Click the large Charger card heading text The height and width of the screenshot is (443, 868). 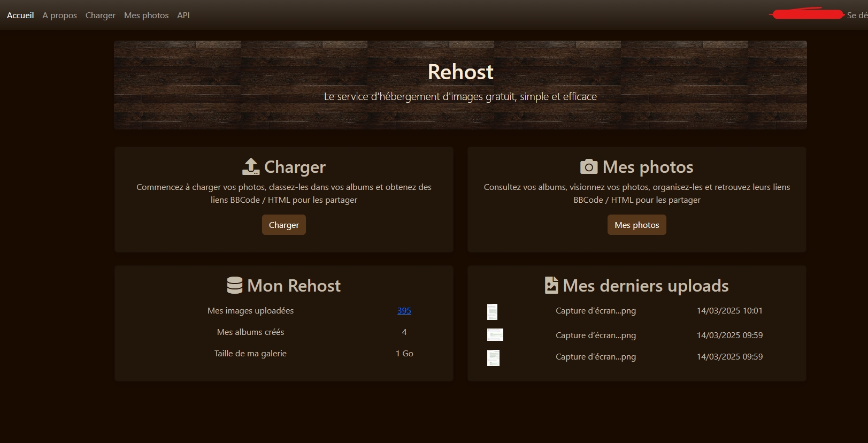pyautogui.click(x=295, y=167)
